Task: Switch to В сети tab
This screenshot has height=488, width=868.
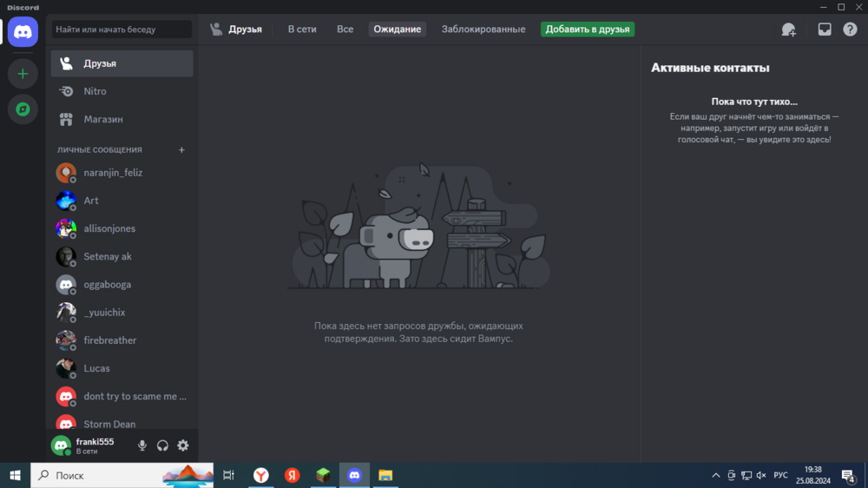Action: [x=302, y=30]
